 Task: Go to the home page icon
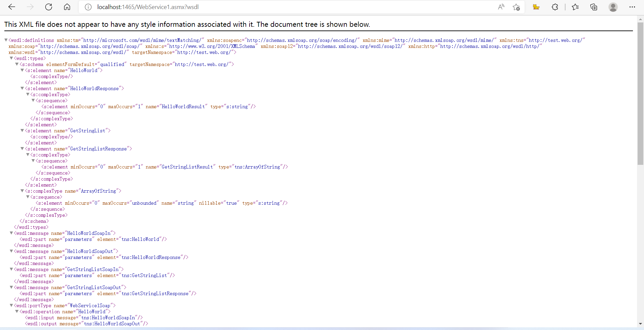click(x=67, y=7)
